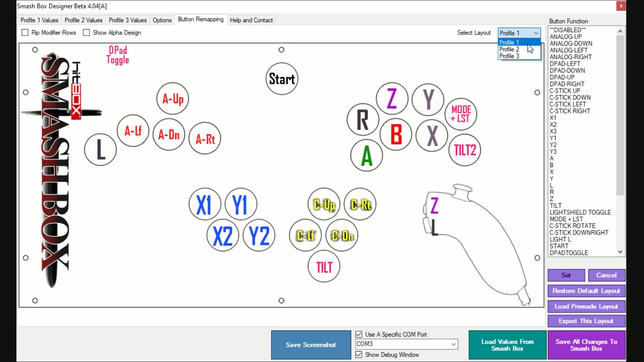
Task: Click the Z on the nunchuk
Action: point(434,205)
